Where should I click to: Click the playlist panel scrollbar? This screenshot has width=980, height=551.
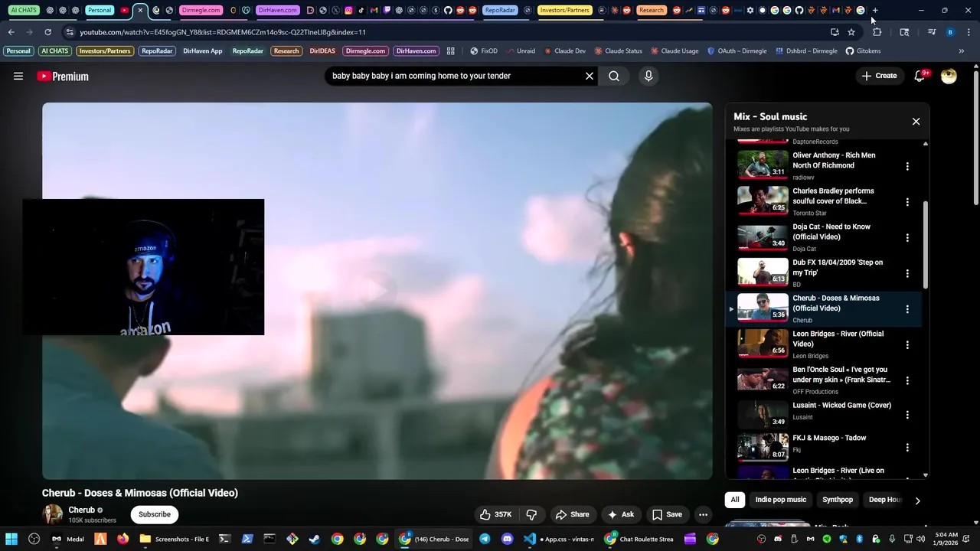pyautogui.click(x=926, y=245)
